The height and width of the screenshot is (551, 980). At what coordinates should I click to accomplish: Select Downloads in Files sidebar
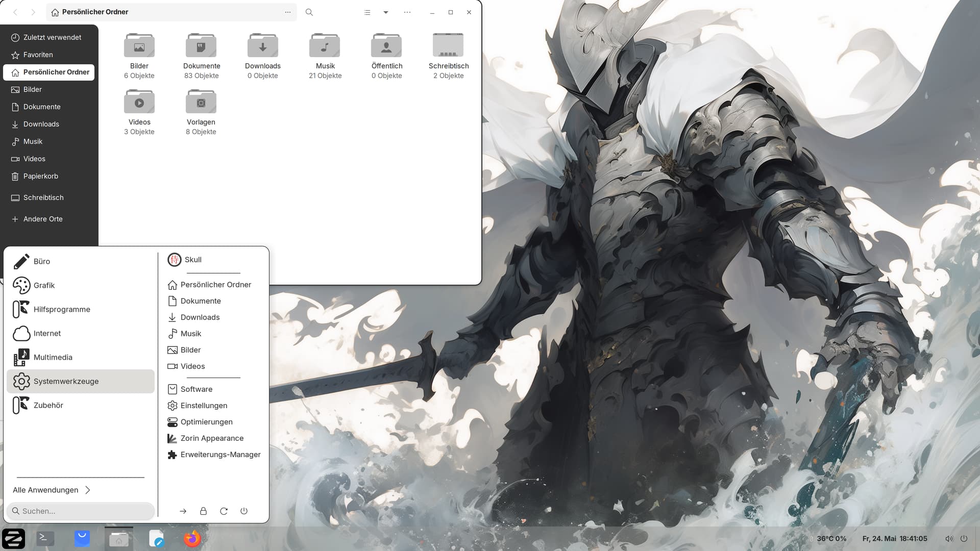point(49,124)
